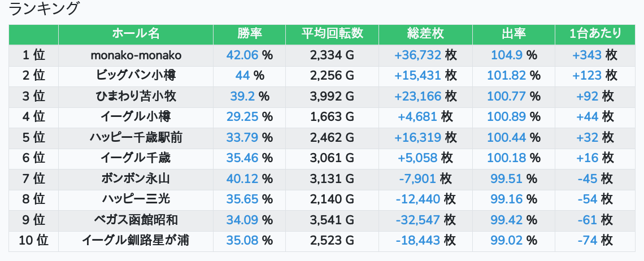Open the イーグル釧路星が浦 hall entry
This screenshot has width=644, height=261.
[x=136, y=241]
